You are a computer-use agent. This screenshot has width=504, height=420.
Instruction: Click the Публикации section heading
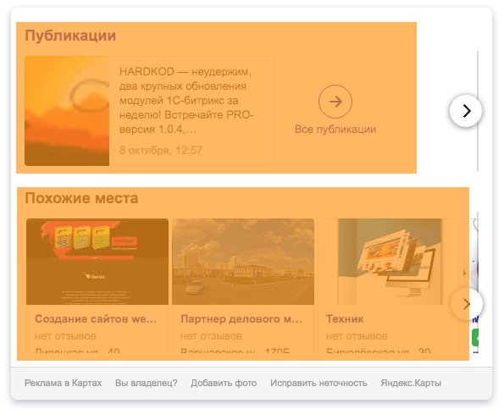click(70, 36)
